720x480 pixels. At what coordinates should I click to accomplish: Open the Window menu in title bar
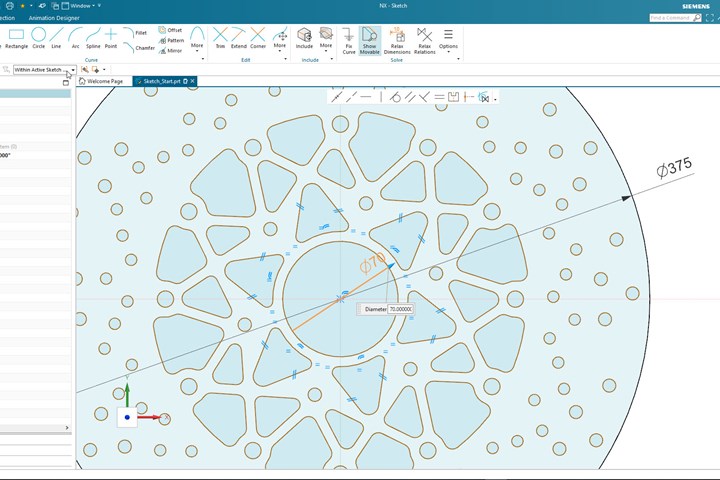[x=78, y=6]
